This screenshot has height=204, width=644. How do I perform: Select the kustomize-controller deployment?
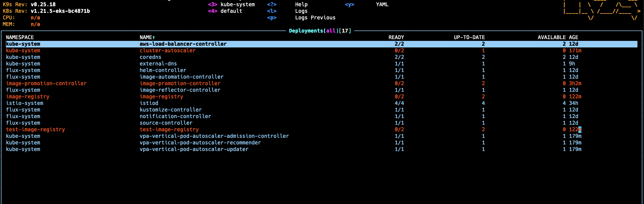(170, 110)
